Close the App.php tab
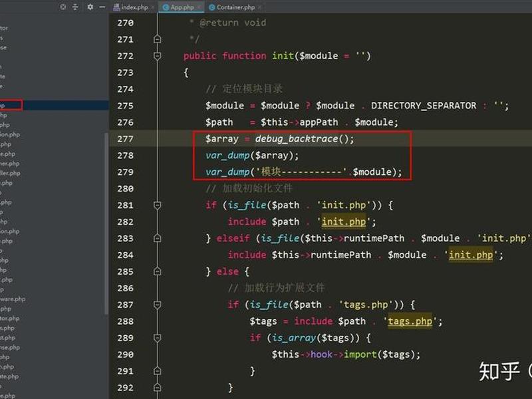The image size is (532, 399). pyautogui.click(x=199, y=7)
